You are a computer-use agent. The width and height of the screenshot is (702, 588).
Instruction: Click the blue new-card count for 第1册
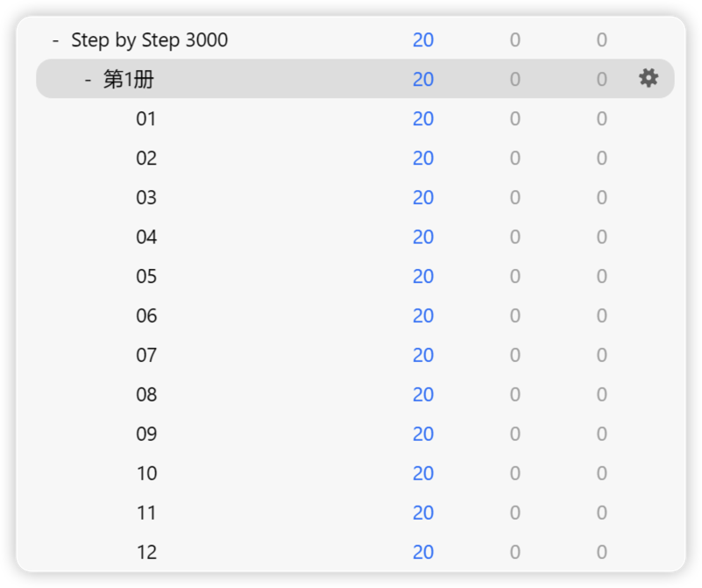tap(423, 79)
